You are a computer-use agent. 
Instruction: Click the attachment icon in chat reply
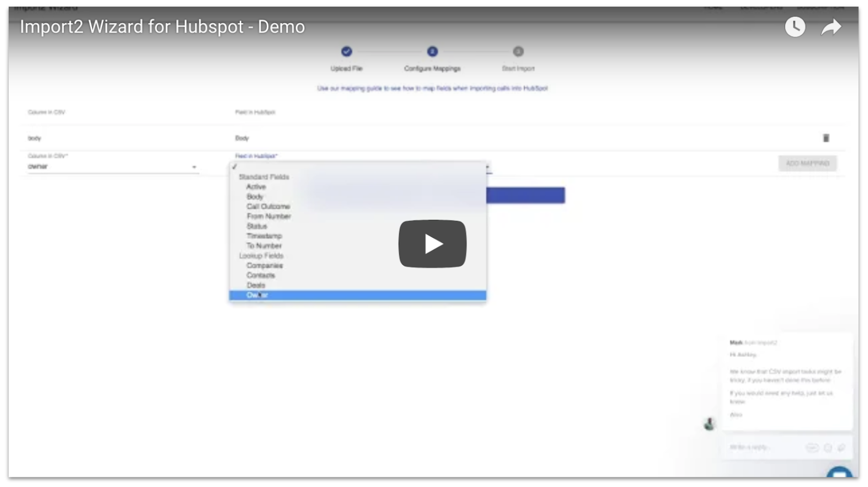point(841,448)
